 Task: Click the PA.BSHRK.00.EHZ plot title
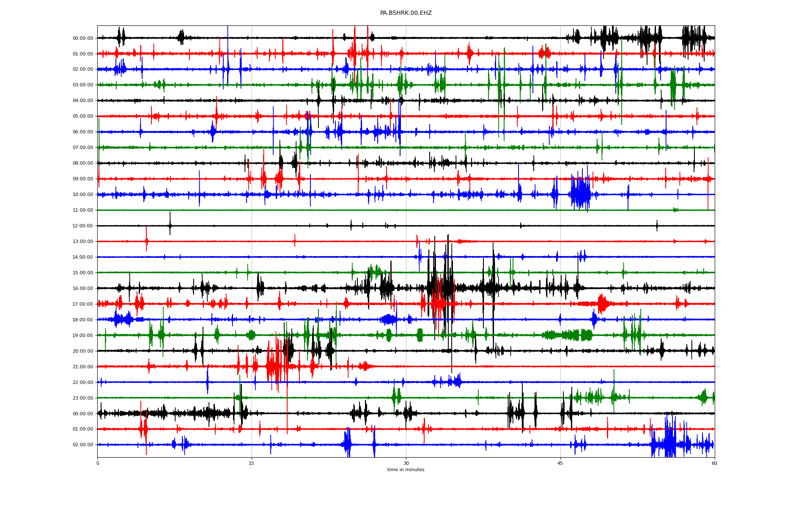pyautogui.click(x=406, y=13)
